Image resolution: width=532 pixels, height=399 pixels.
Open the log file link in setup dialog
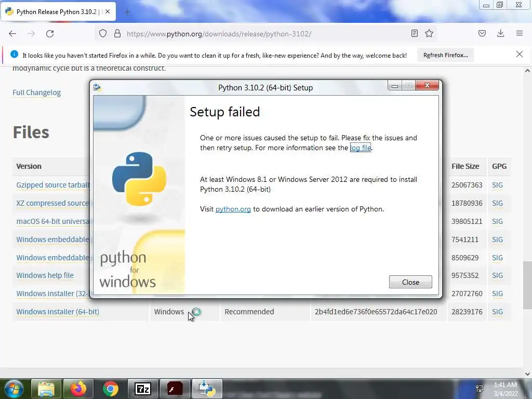[x=361, y=148]
